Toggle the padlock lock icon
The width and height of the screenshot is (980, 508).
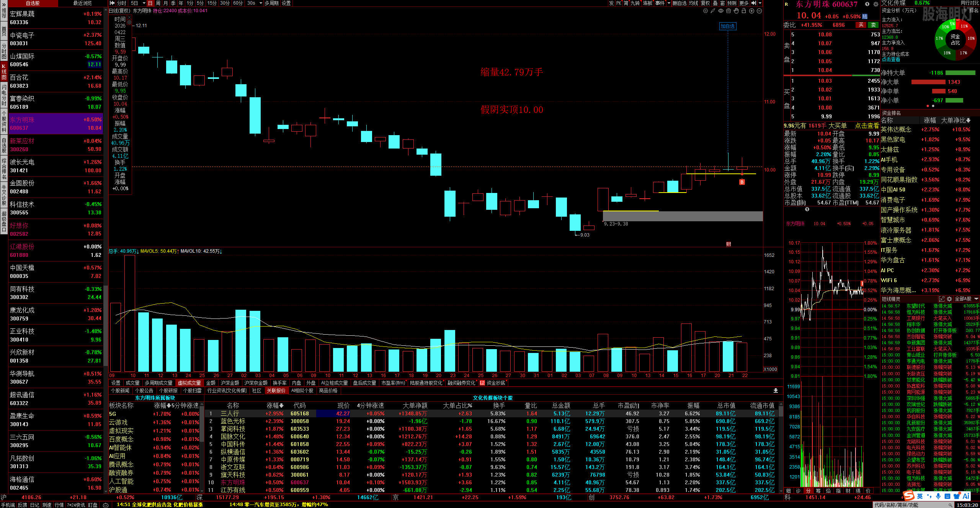(744, 11)
